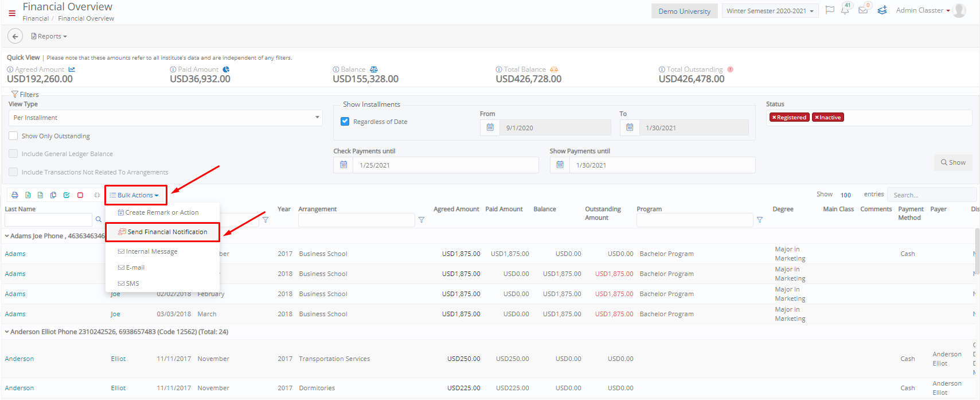
Task: Remove the Inactive status tag
Action: (x=817, y=118)
